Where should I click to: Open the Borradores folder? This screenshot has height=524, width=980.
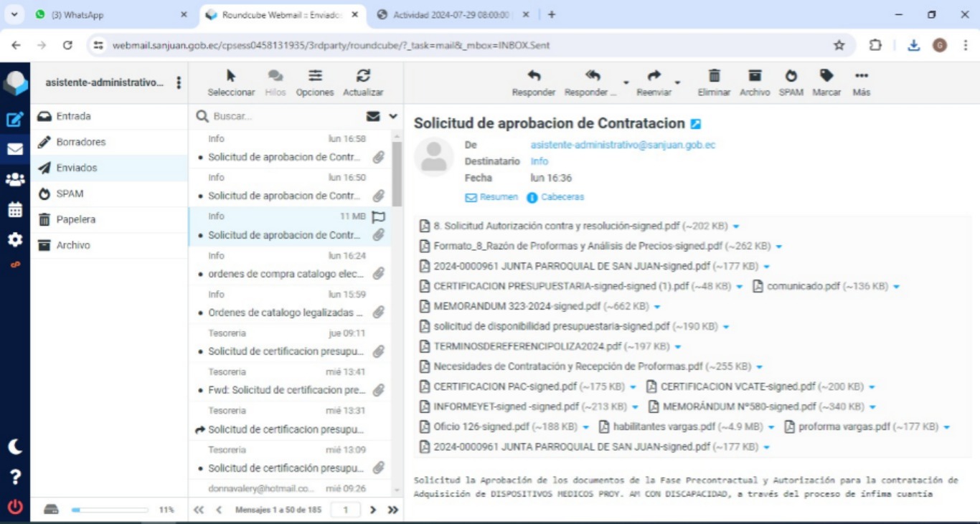pos(80,142)
